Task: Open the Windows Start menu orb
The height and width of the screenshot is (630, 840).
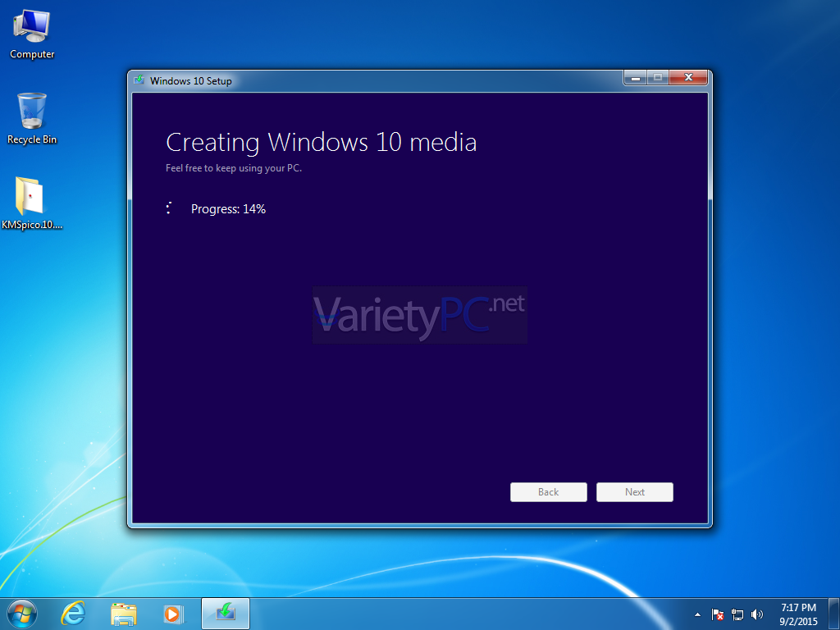Action: [x=22, y=613]
